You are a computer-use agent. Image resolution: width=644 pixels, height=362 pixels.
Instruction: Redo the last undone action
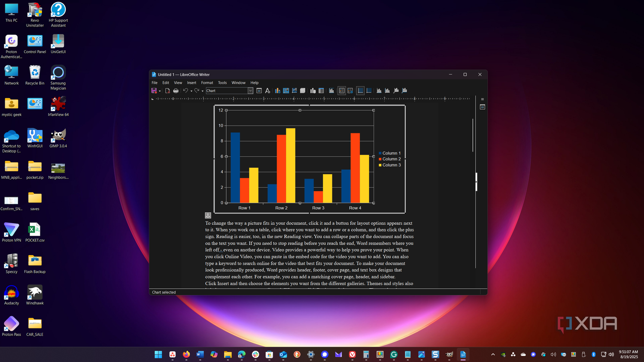197,90
